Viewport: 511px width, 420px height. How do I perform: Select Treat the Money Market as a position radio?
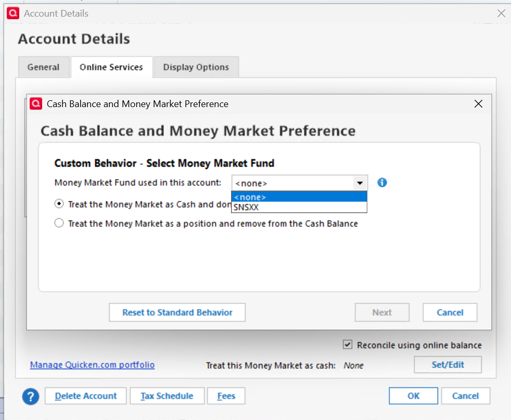coord(59,224)
